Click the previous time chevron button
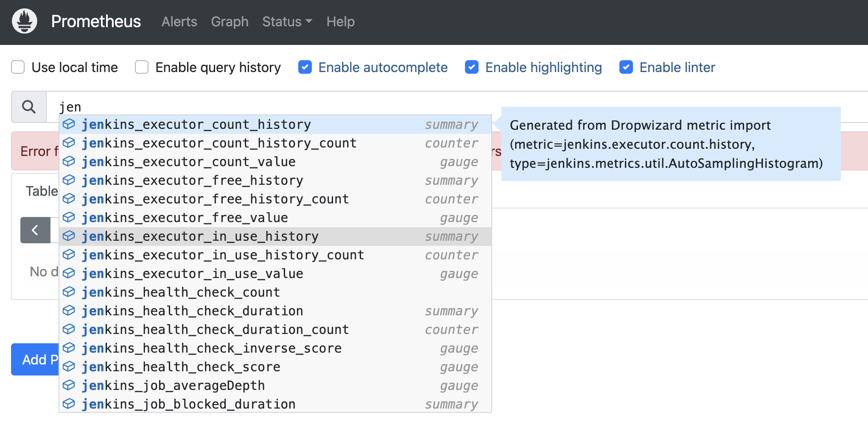 [35, 230]
